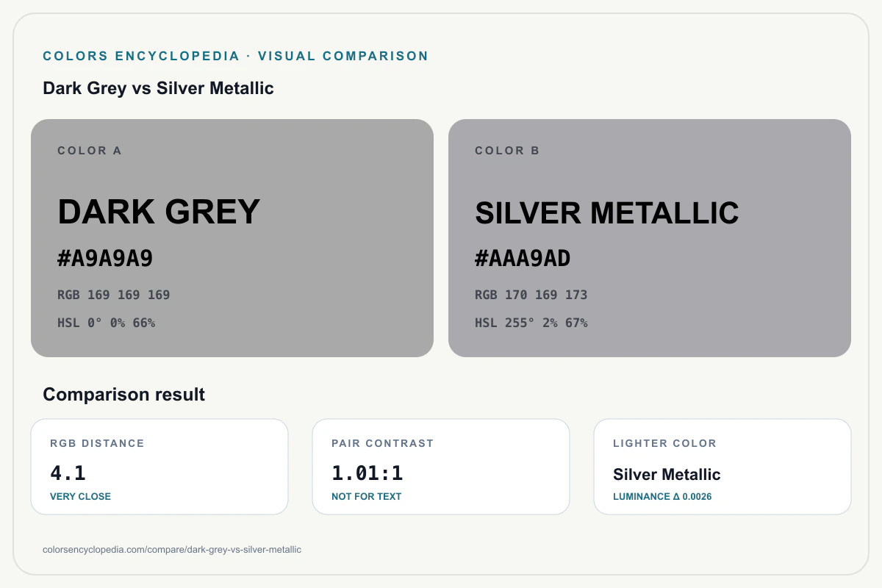Click RGB 169 169 169 value
This screenshot has width=882, height=588.
tap(114, 295)
